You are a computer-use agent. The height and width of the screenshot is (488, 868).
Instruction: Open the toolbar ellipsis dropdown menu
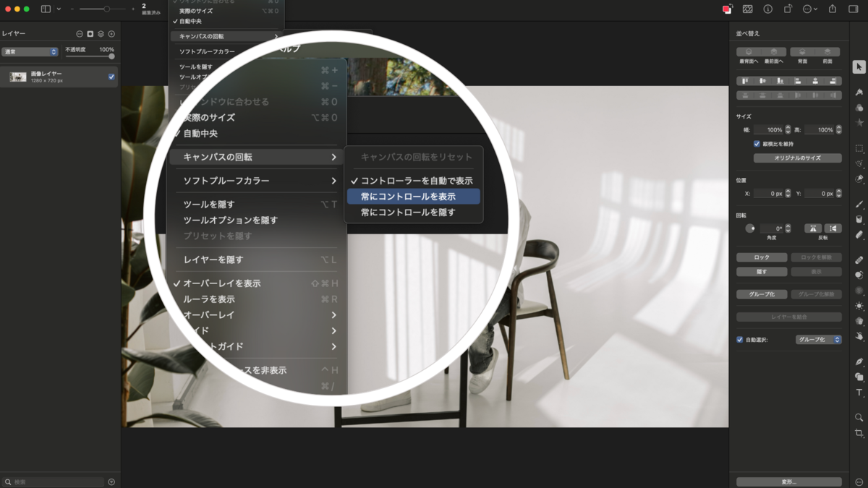point(811,9)
